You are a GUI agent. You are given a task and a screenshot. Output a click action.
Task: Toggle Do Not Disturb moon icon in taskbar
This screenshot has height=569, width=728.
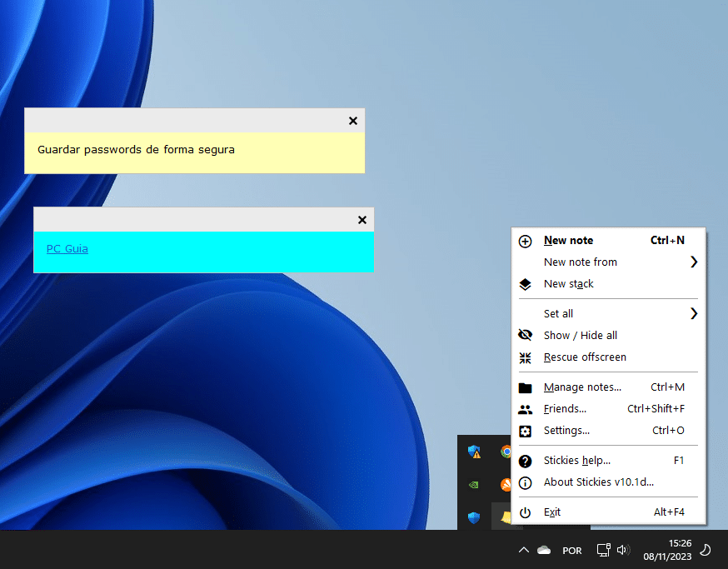click(x=705, y=550)
